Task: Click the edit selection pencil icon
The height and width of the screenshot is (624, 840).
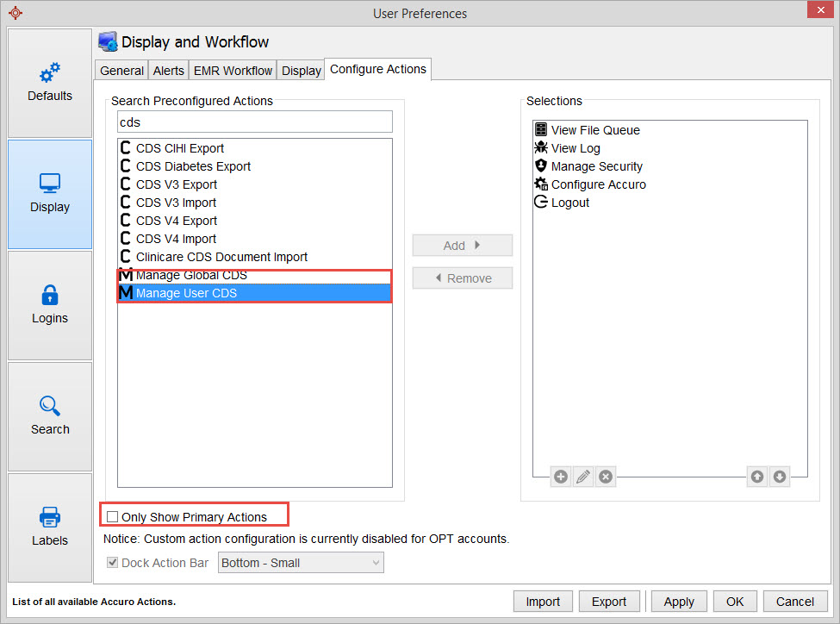Action: pos(583,477)
